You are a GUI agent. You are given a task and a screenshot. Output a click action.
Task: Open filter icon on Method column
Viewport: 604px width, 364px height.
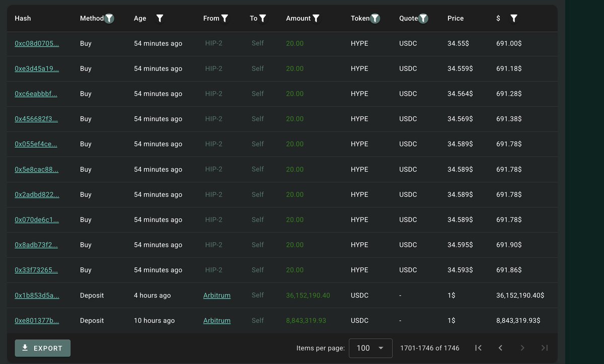pos(109,18)
